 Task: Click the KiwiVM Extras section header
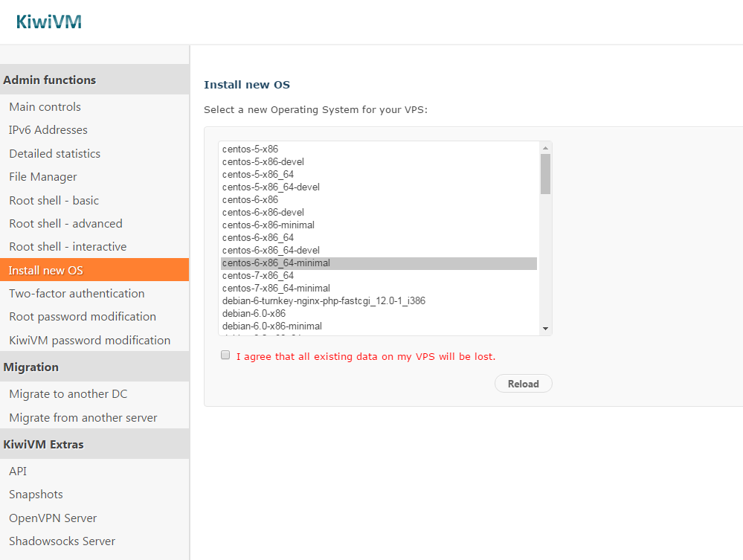coord(94,444)
